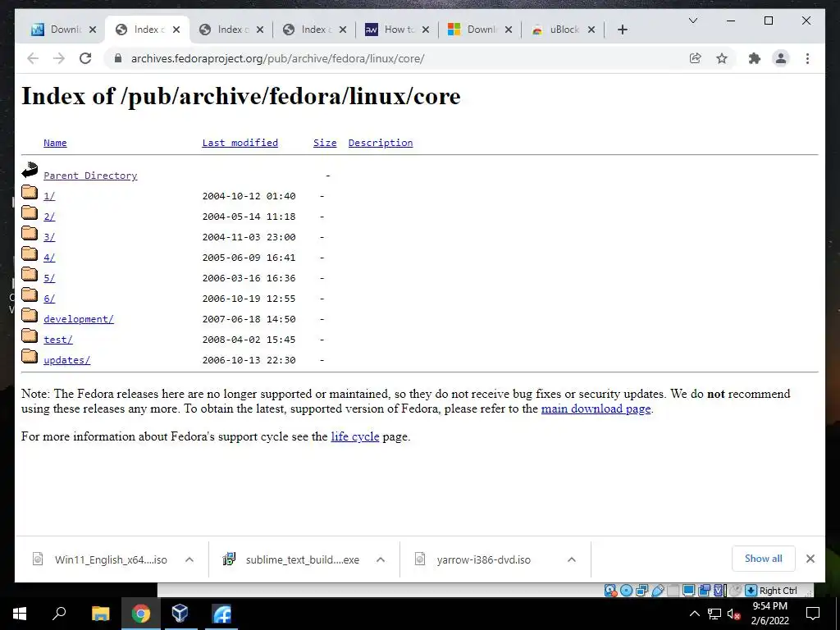Open the development/ directory link

(x=79, y=319)
